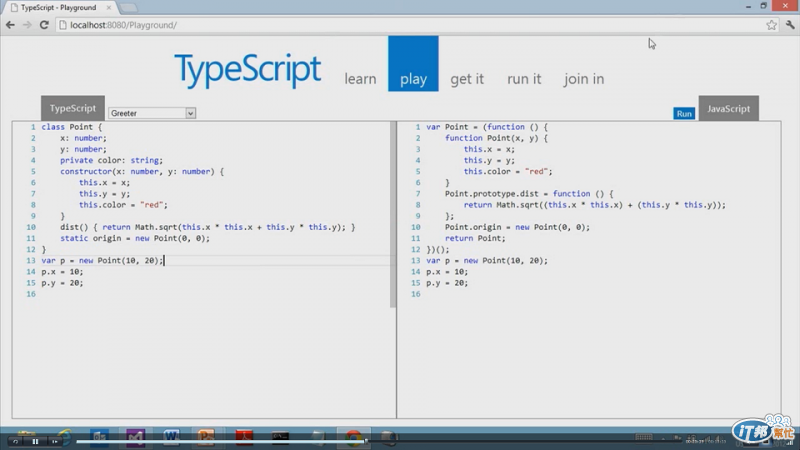
Task: Click the TypeScript editor vertical scrollbar
Action: 393,214
